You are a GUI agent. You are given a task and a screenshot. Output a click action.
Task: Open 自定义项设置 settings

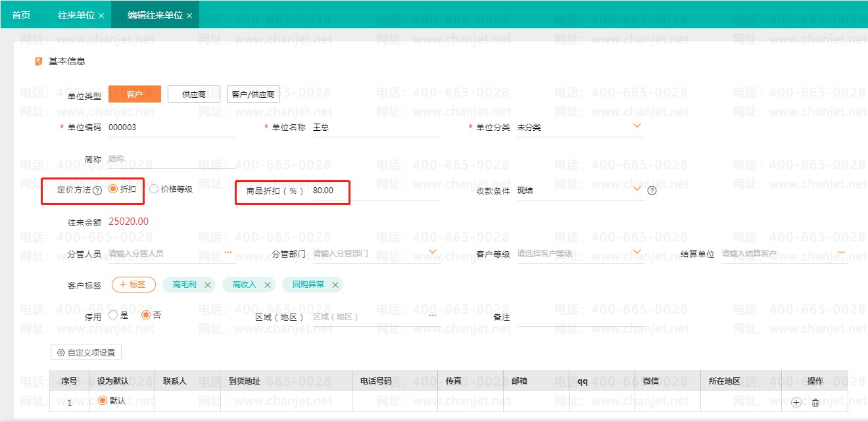pyautogui.click(x=86, y=352)
